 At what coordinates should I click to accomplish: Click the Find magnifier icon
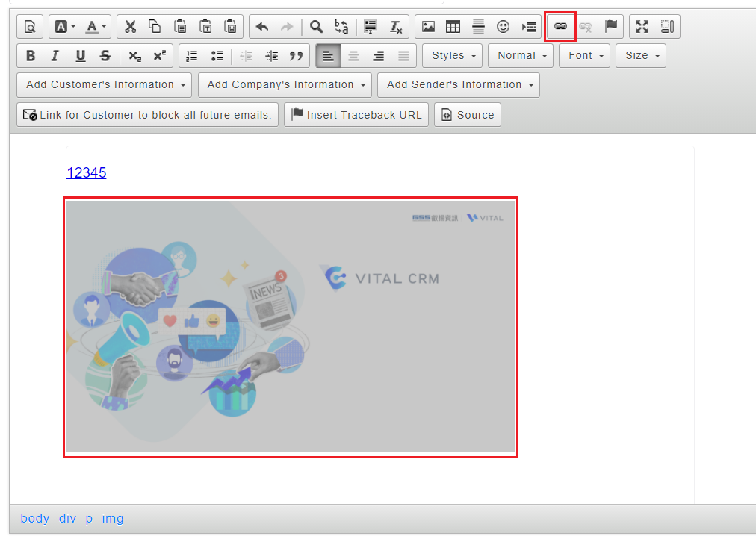tap(316, 27)
